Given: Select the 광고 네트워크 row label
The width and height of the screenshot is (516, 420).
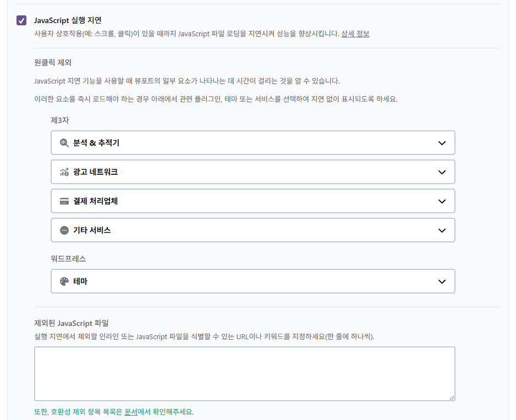Looking at the screenshot, I should click(x=95, y=172).
